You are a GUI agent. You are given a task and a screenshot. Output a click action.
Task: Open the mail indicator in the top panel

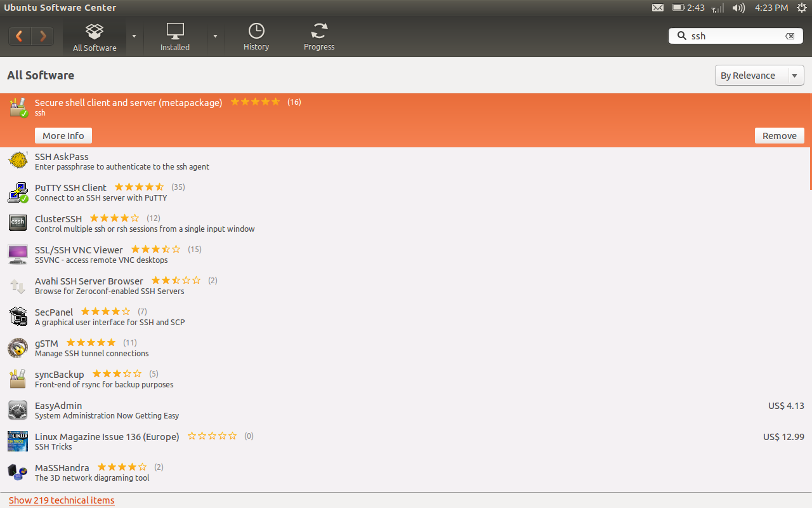(x=658, y=8)
